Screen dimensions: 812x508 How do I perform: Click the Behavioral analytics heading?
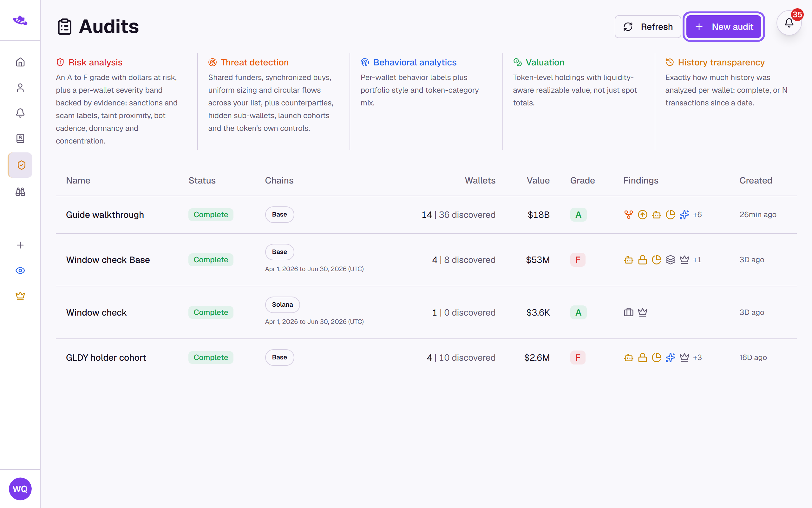pos(415,62)
